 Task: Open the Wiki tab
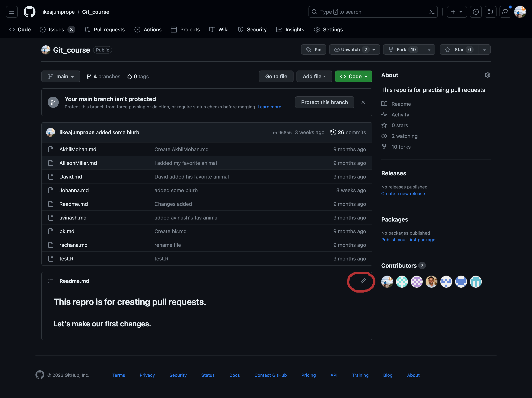pyautogui.click(x=219, y=30)
